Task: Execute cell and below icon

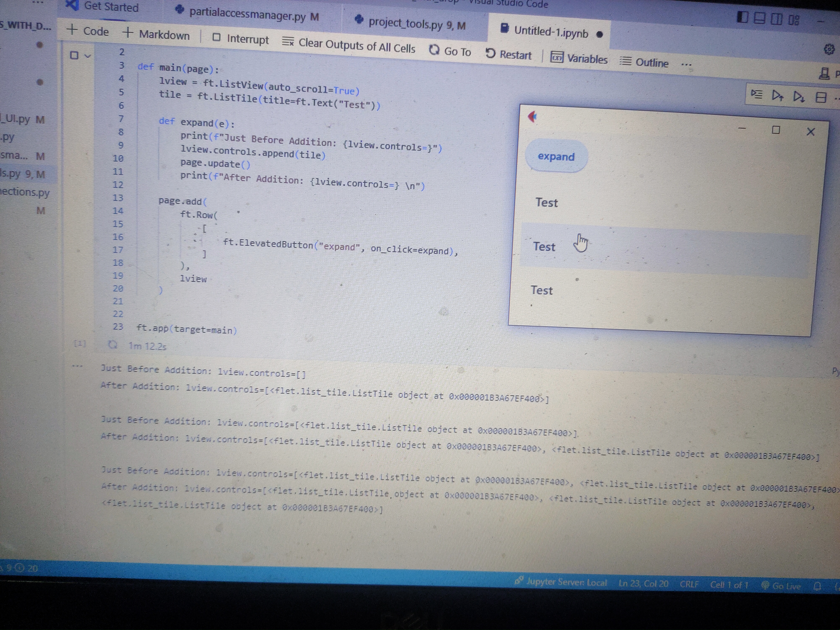Action: point(799,97)
